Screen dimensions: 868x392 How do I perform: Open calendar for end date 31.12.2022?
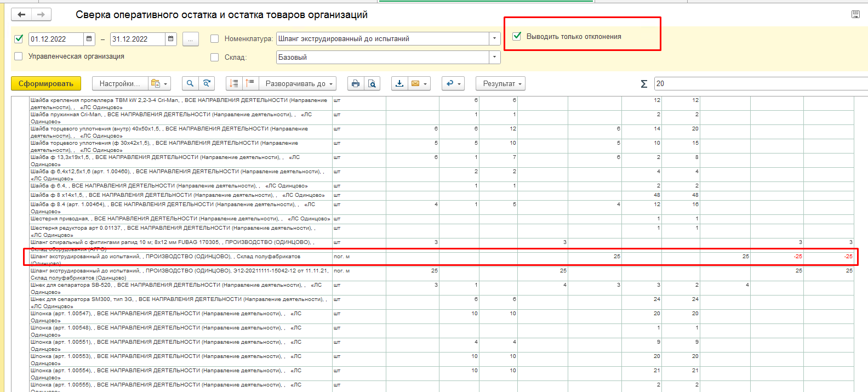point(170,39)
